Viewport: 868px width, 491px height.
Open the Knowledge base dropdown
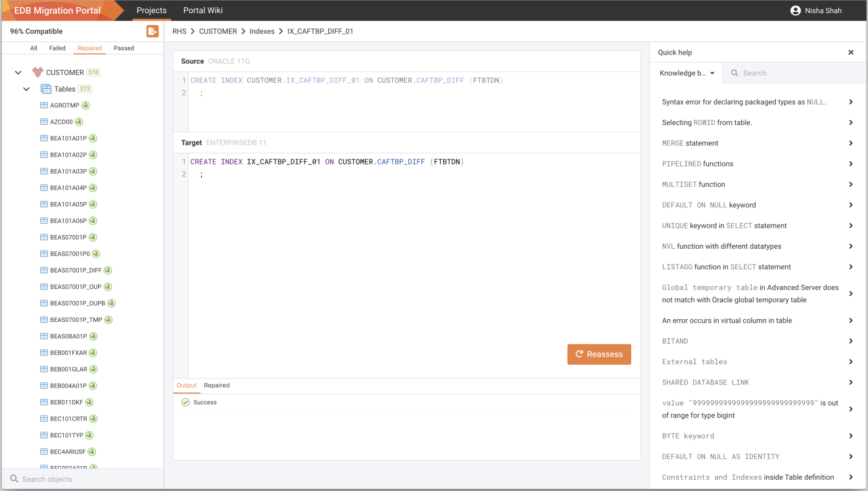tap(687, 73)
